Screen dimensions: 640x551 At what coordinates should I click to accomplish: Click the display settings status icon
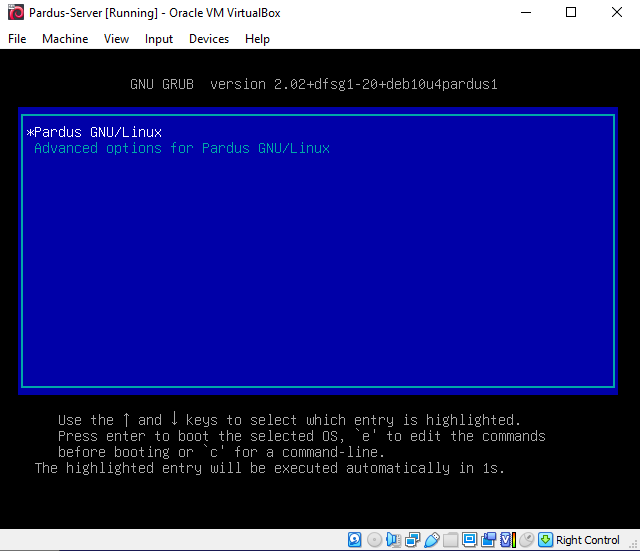pyautogui.click(x=469, y=540)
